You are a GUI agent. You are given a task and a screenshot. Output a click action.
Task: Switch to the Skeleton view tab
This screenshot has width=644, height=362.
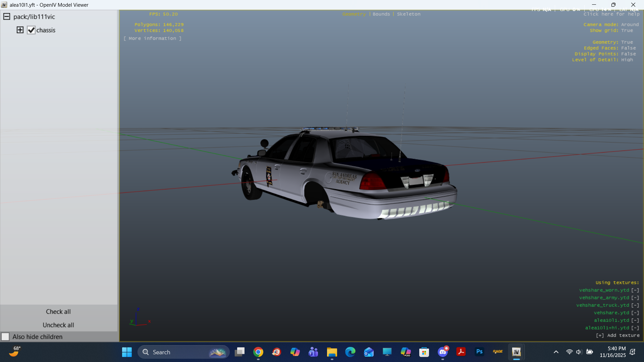[x=409, y=14]
